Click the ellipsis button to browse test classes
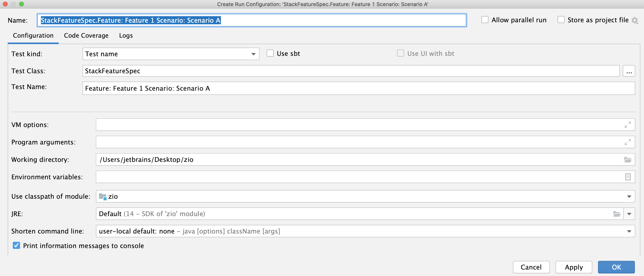 tap(629, 71)
